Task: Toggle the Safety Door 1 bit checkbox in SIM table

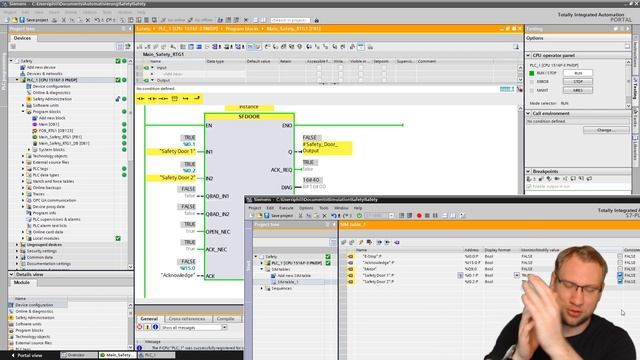Action: pyautogui.click(x=620, y=276)
